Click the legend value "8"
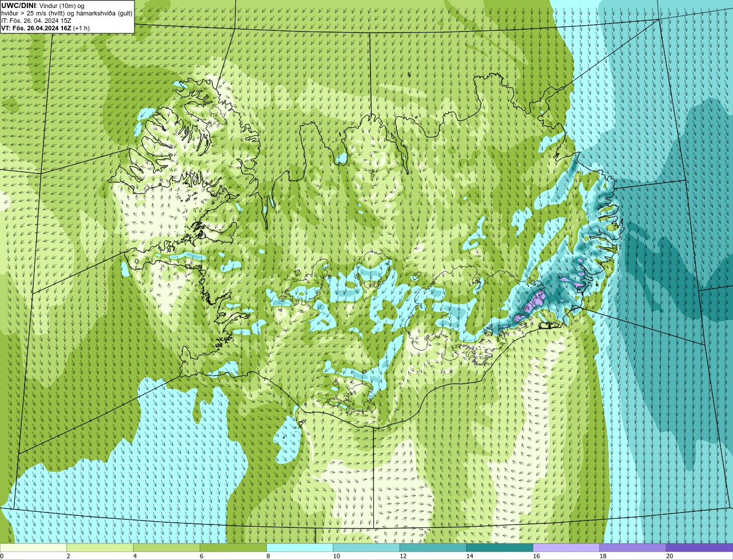The width and height of the screenshot is (733, 560). [x=268, y=556]
